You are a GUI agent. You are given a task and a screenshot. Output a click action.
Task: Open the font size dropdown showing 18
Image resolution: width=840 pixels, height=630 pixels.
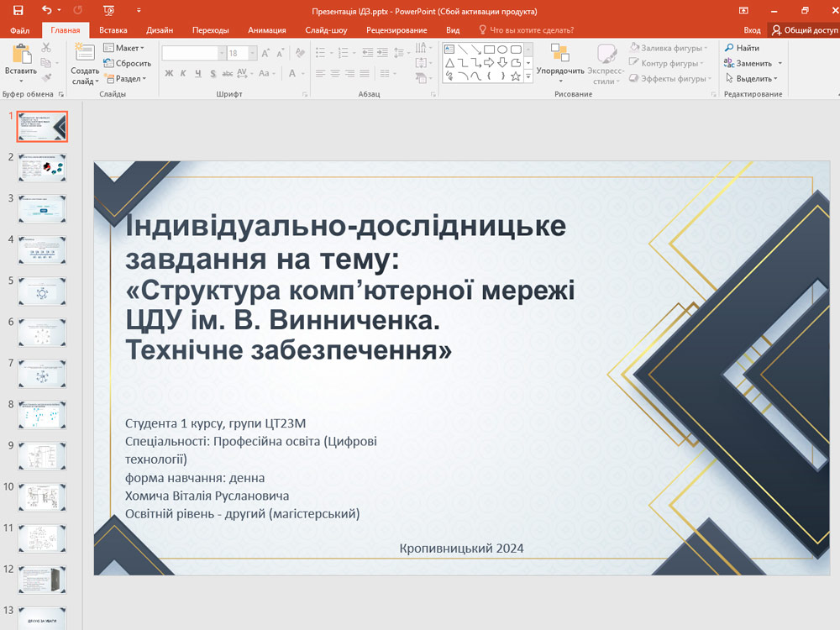243,53
